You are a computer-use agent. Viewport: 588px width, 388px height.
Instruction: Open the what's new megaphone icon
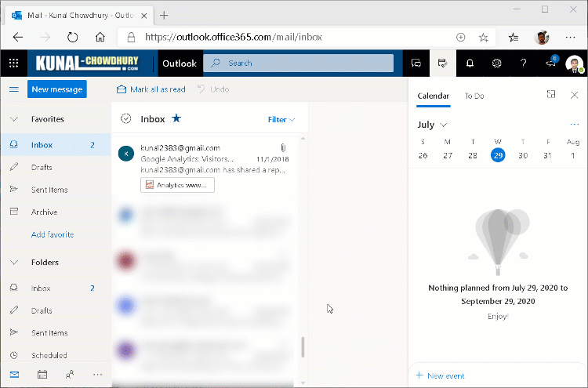tap(551, 62)
